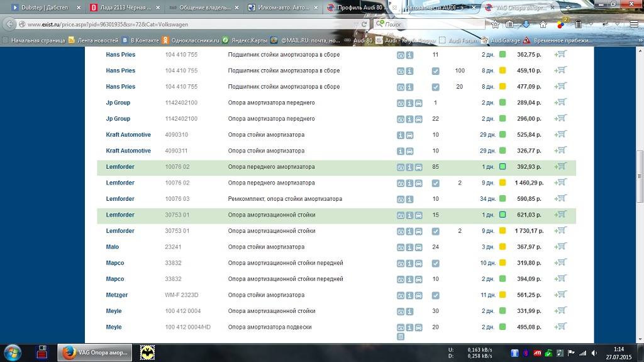This screenshot has height=362, width=644.
Task: Switch to the Dubstep | Дабстеп tab
Action: pos(45,8)
